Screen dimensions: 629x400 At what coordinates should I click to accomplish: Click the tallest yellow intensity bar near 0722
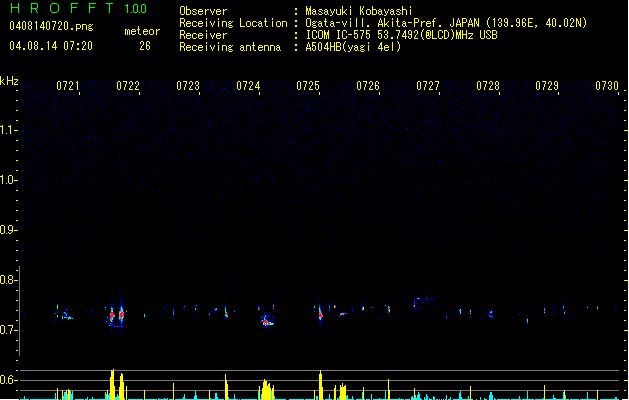coord(112,384)
